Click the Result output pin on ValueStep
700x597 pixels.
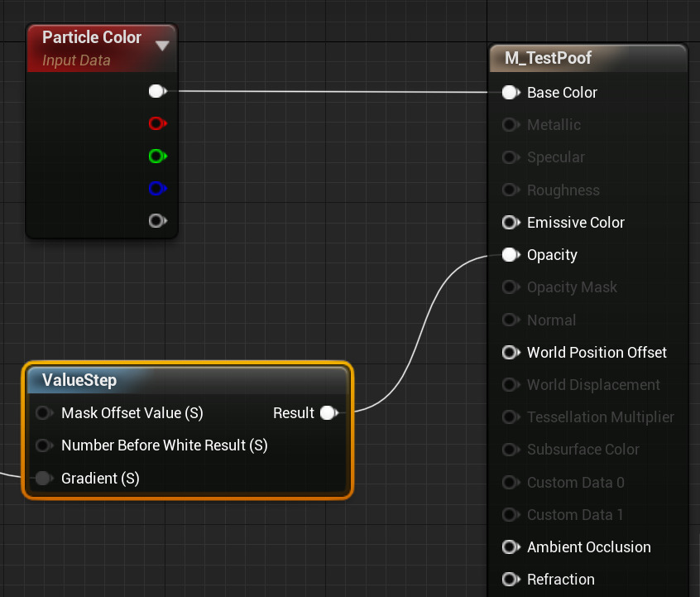click(x=328, y=413)
